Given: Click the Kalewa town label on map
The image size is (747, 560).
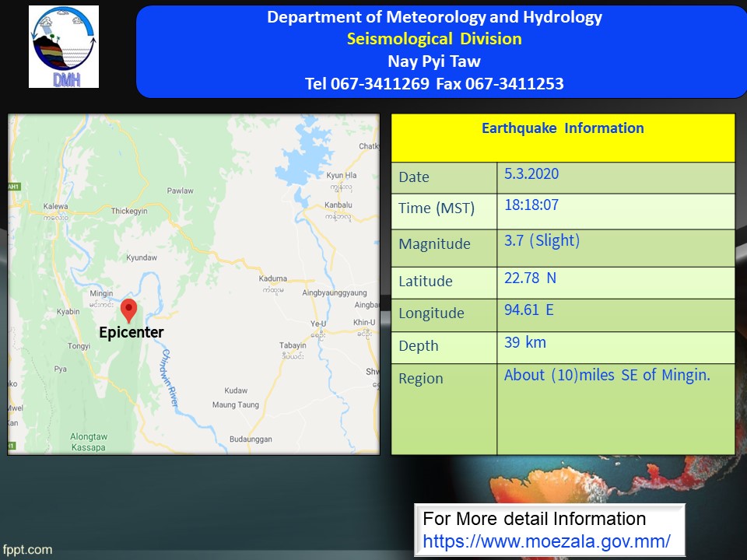Looking at the screenshot, I should click(x=56, y=206).
